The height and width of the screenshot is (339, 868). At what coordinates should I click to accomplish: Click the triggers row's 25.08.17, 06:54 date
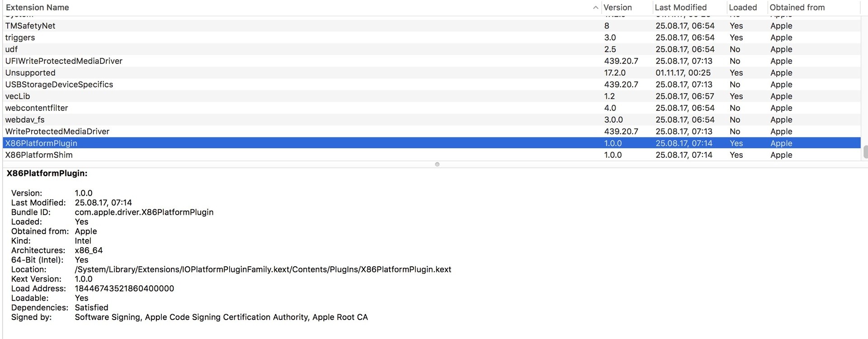(x=685, y=38)
